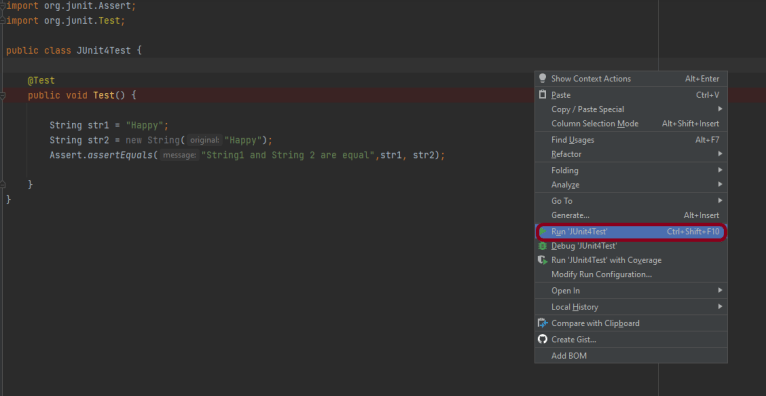The image size is (766, 396).
Task: Run 'JUnit4Test' via the green play item
Action: [x=631, y=231]
